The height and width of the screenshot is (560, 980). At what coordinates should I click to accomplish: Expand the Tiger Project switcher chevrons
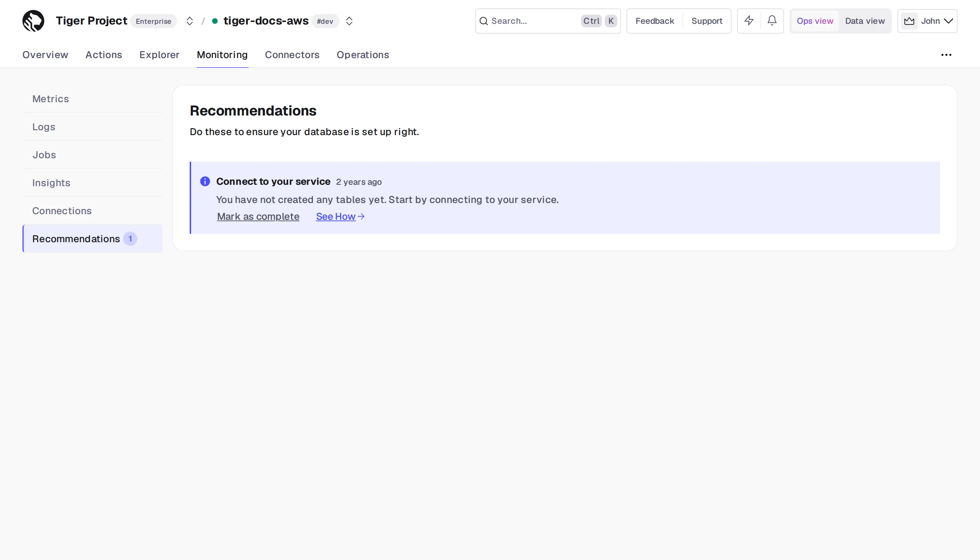[x=190, y=21]
